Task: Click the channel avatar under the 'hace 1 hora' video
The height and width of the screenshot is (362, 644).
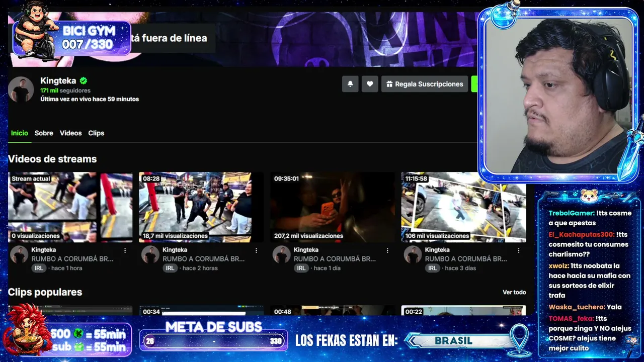Action: pyautogui.click(x=20, y=255)
